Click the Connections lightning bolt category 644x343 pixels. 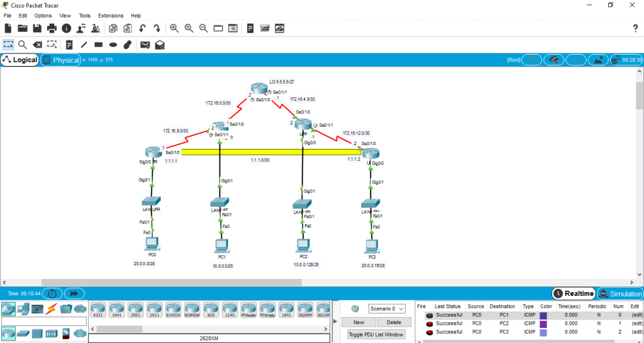(52, 308)
